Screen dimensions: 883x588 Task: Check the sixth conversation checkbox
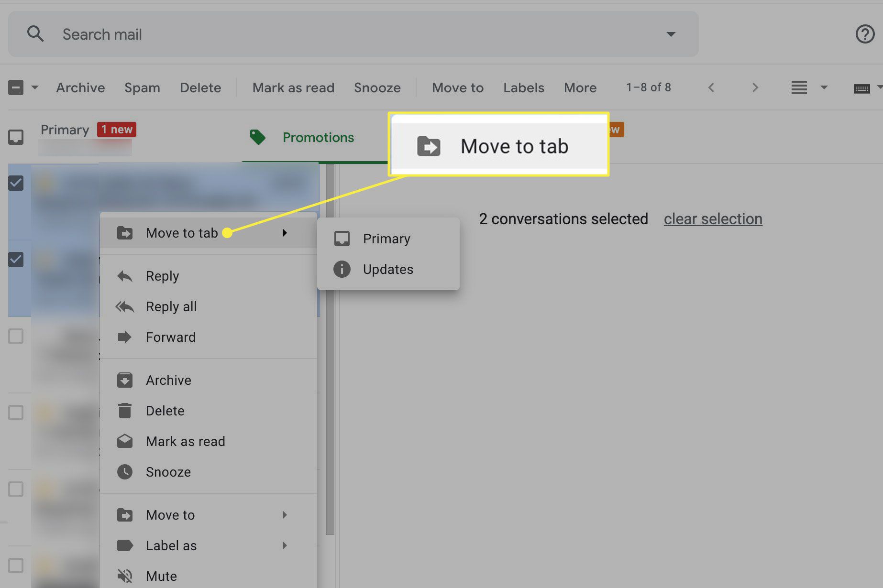[x=16, y=566]
